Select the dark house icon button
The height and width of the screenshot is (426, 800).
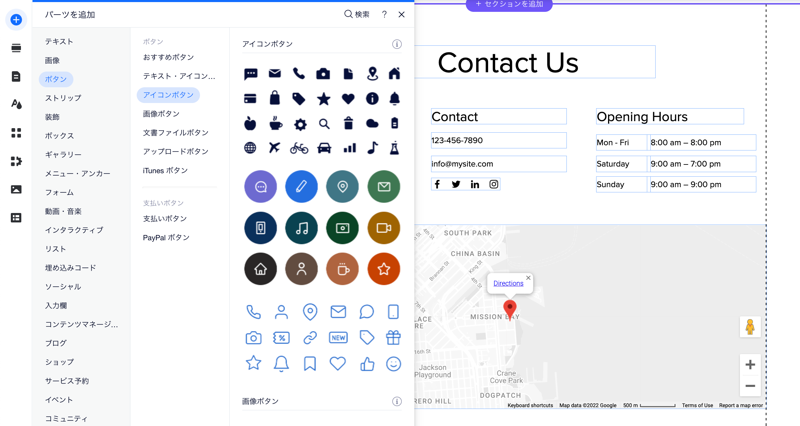point(394,73)
